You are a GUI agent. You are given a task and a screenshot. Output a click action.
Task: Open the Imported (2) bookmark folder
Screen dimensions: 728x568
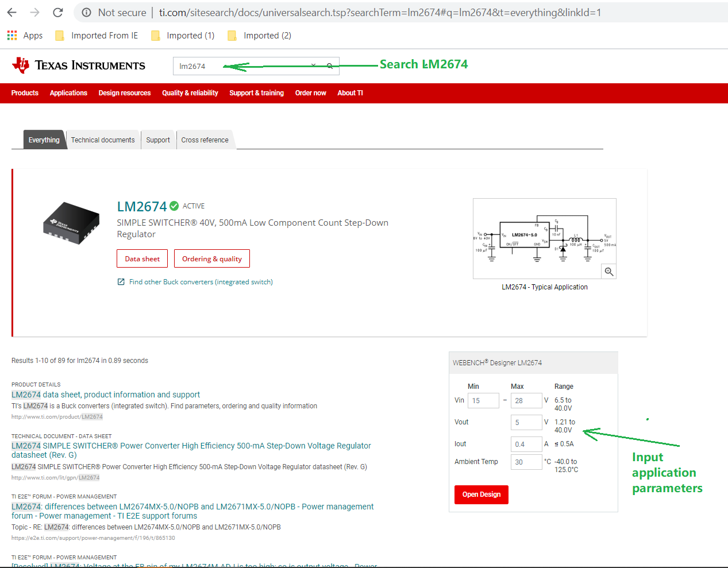pyautogui.click(x=260, y=36)
